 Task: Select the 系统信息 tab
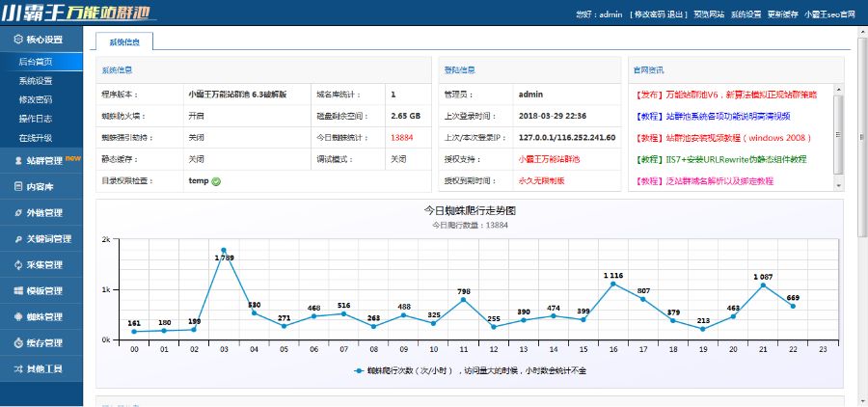[x=124, y=41]
